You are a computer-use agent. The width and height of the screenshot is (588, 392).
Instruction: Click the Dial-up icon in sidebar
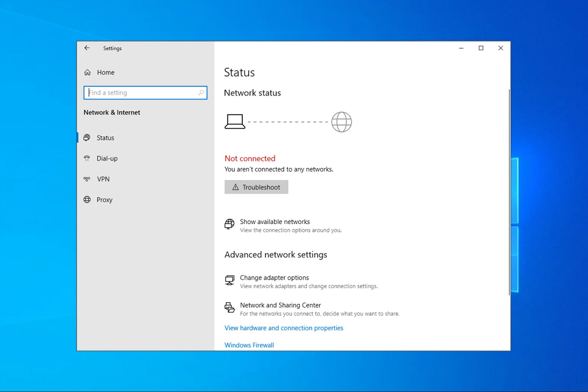[x=87, y=158]
